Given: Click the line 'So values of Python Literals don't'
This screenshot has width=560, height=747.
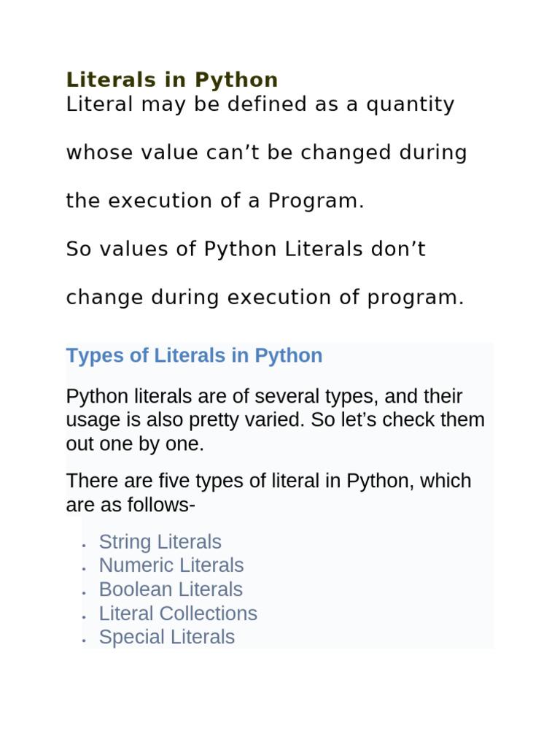Looking at the screenshot, I should pos(246,249).
